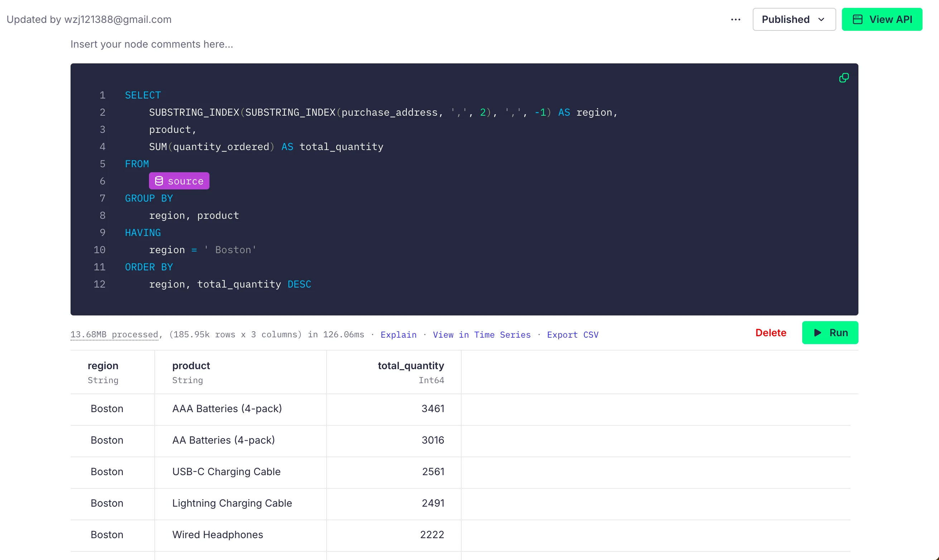This screenshot has height=560, width=939.
Task: Click the View API button
Action: click(882, 20)
